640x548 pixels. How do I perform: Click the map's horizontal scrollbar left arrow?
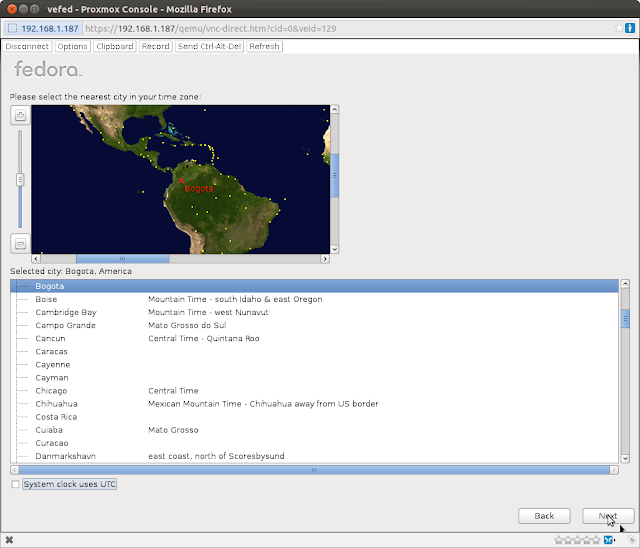tap(36, 259)
